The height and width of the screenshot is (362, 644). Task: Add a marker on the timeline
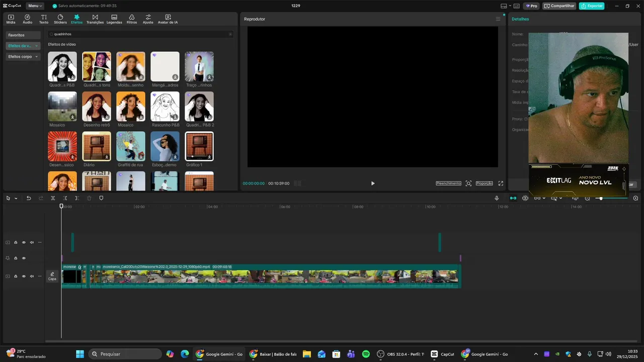pos(101,198)
